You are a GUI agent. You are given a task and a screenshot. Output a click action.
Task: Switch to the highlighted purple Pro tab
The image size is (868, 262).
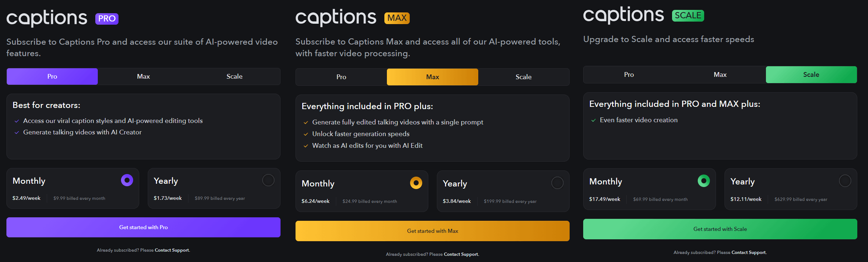[52, 76]
